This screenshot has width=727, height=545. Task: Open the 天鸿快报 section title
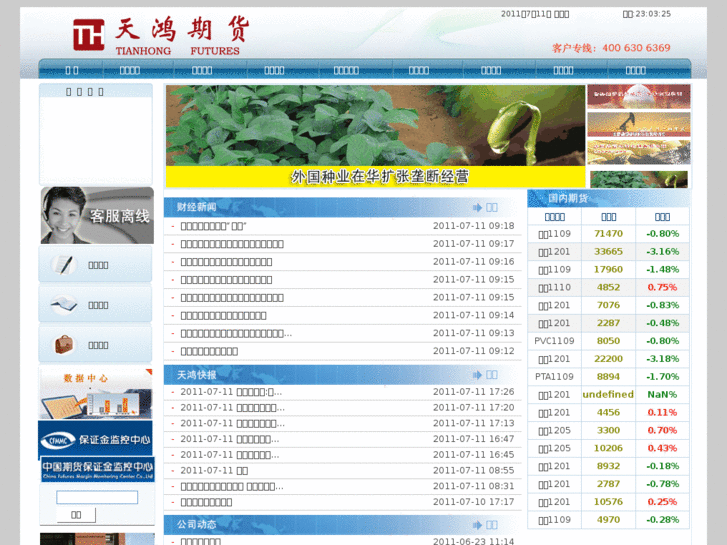coord(197,375)
